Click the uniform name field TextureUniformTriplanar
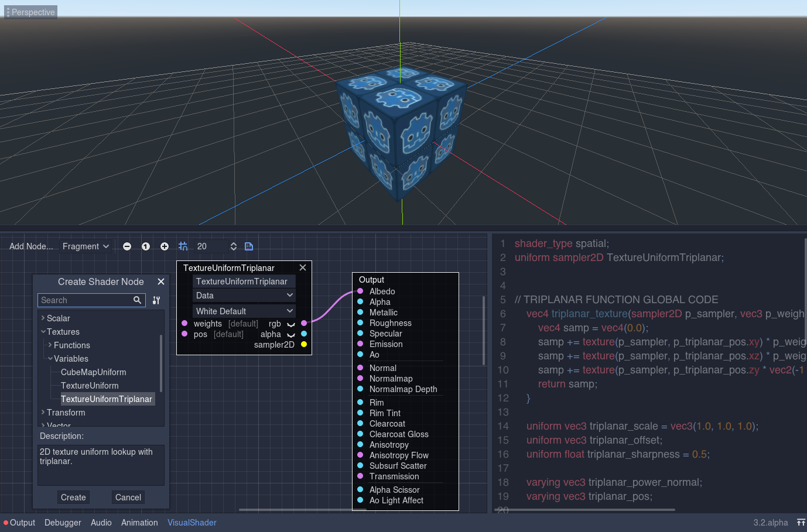Viewport: 807px width, 532px height. tap(244, 282)
